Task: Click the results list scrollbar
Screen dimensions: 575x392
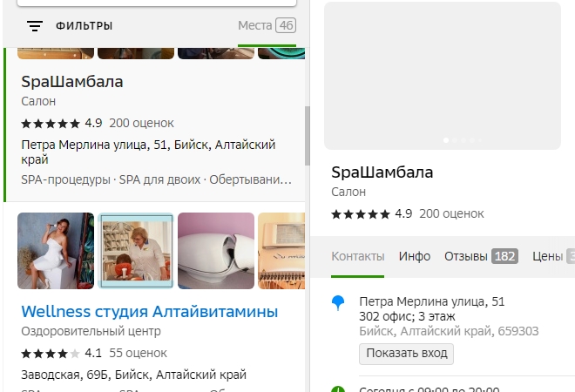Action: [x=307, y=136]
